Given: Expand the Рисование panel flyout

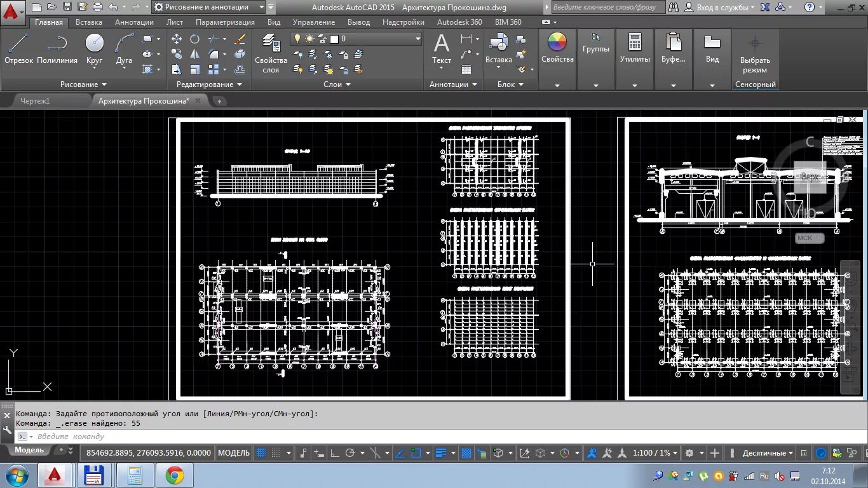Looking at the screenshot, I should click(x=84, y=85).
